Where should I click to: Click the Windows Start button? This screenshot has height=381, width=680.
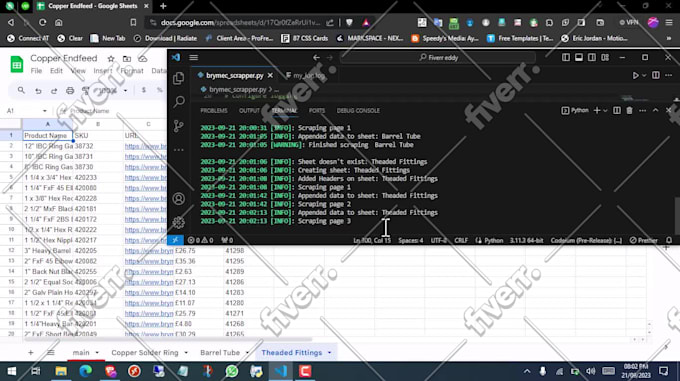tap(12, 371)
